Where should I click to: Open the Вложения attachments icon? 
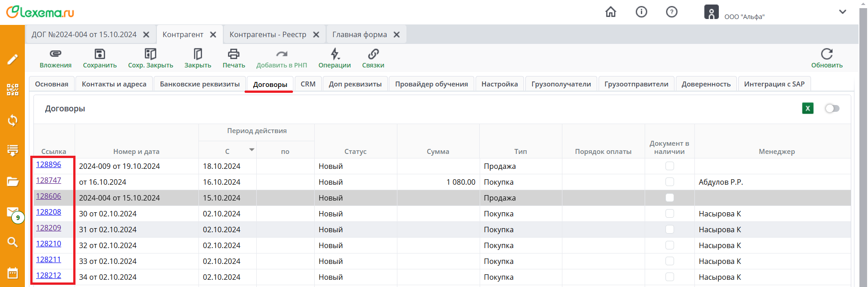(x=55, y=54)
